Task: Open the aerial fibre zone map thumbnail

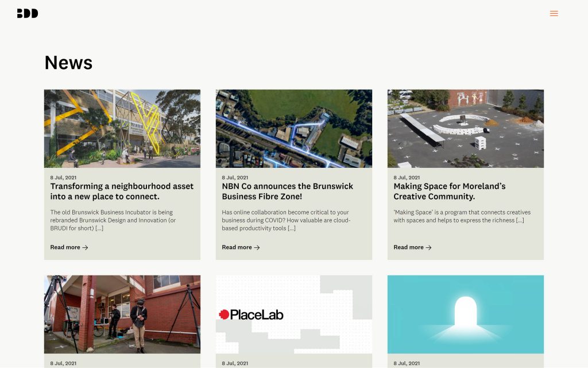Action: (x=294, y=128)
